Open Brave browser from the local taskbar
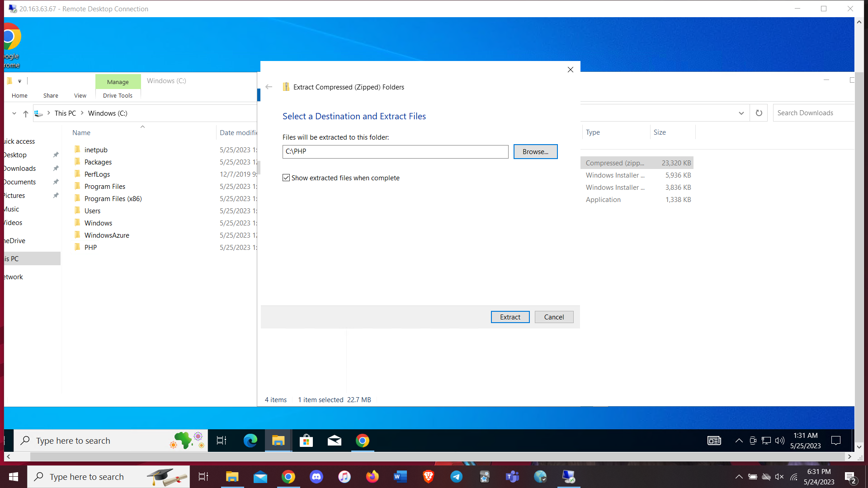Viewport: 868px width, 488px height. 429,477
